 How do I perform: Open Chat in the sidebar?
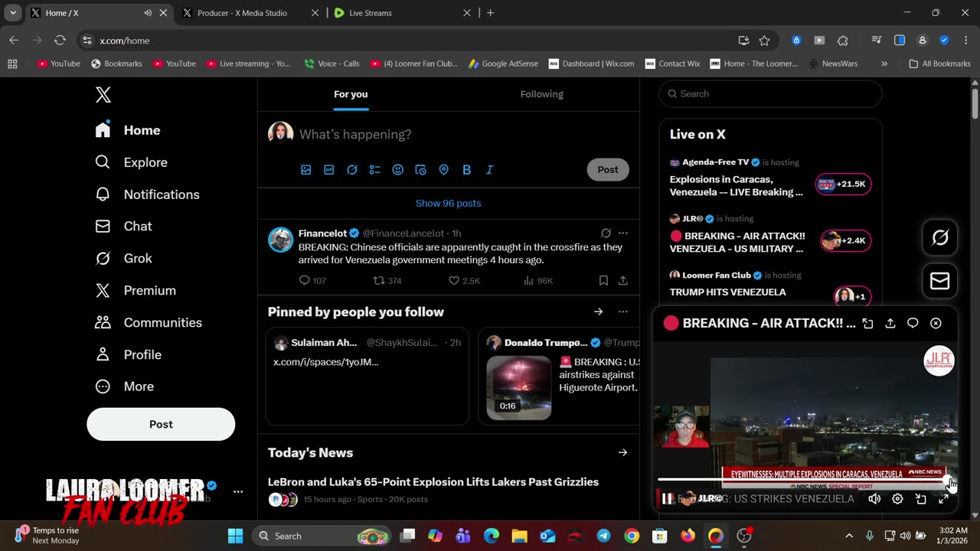point(123,227)
